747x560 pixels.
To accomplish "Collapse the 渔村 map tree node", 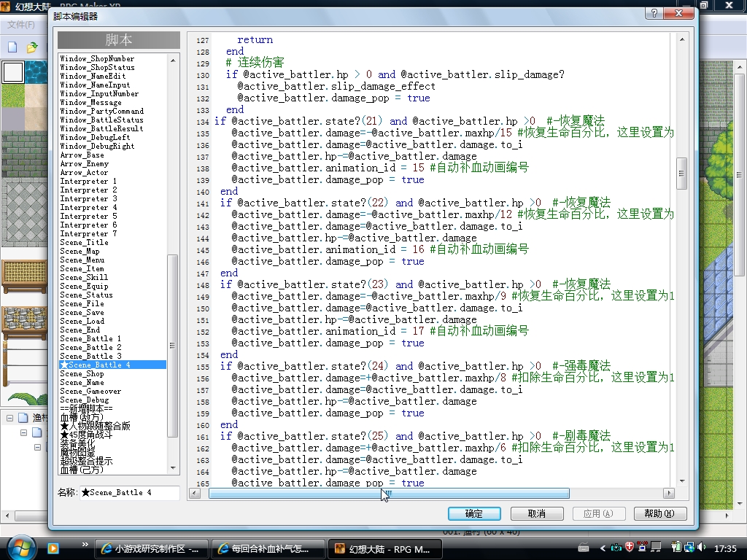I will point(9,418).
